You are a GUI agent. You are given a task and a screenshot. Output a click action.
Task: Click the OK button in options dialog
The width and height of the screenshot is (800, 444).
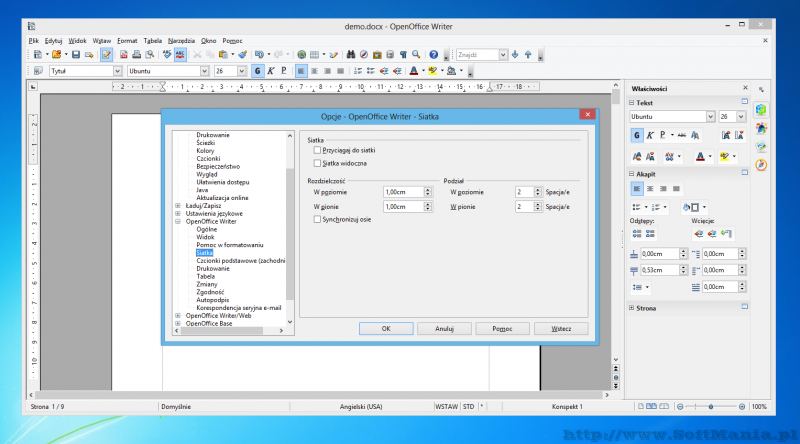(386, 329)
